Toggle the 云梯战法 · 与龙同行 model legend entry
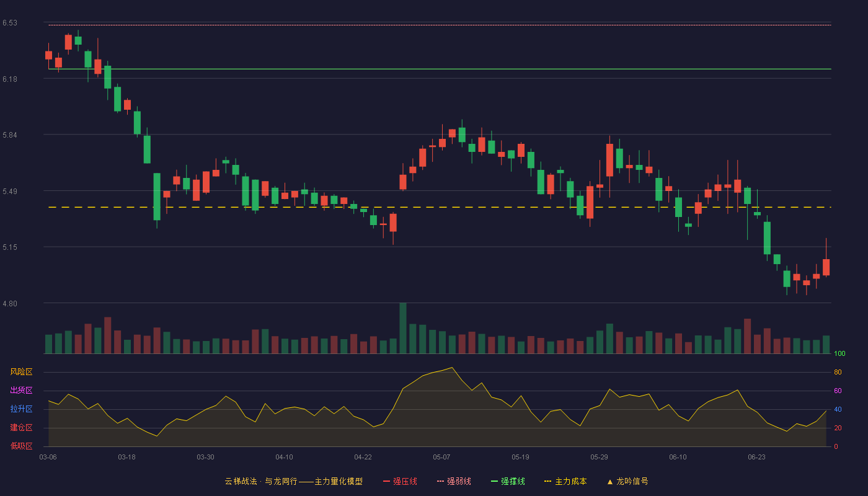This screenshot has height=496, width=868. 293,481
